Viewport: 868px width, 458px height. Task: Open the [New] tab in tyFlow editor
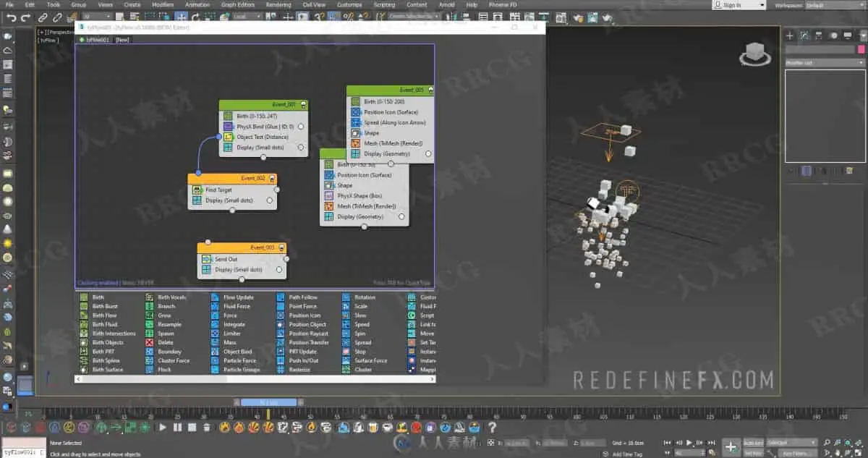[x=122, y=40]
